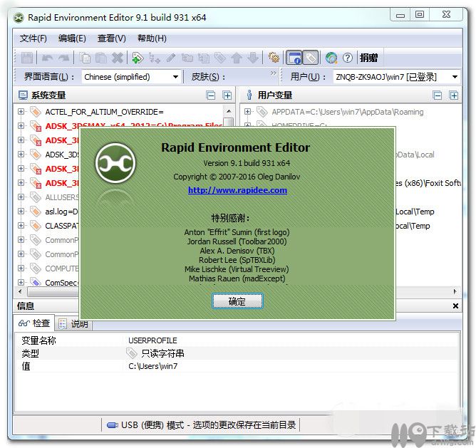
Task: Open the 查看(V) menu
Action: 111,38
